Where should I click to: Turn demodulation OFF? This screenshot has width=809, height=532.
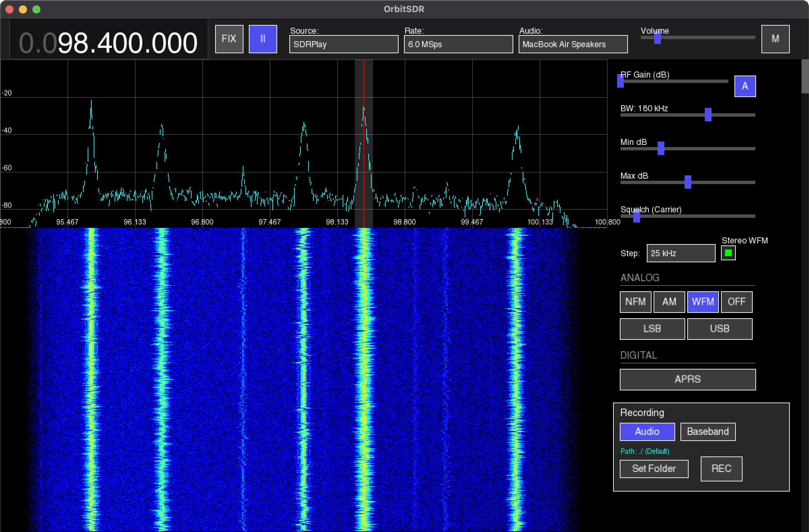pyautogui.click(x=736, y=302)
